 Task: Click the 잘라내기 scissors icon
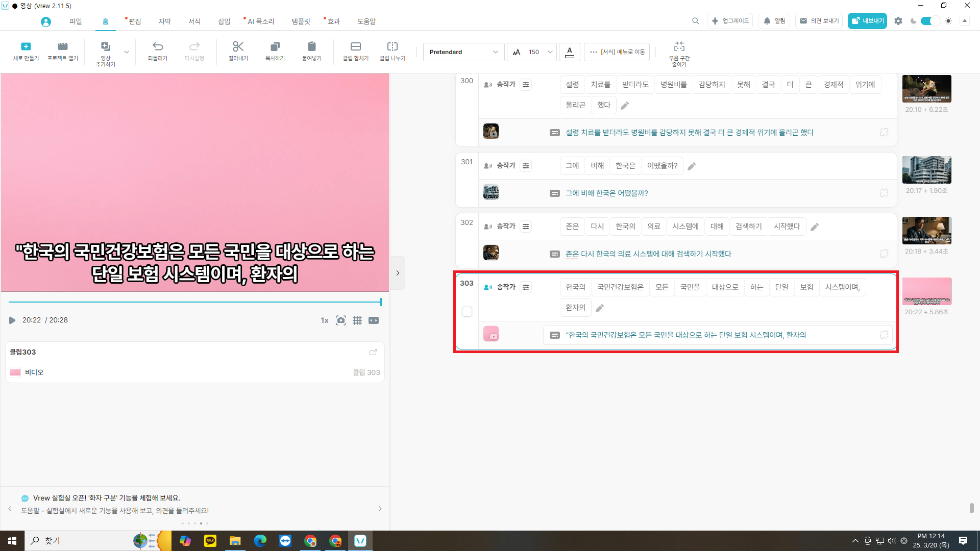(238, 47)
